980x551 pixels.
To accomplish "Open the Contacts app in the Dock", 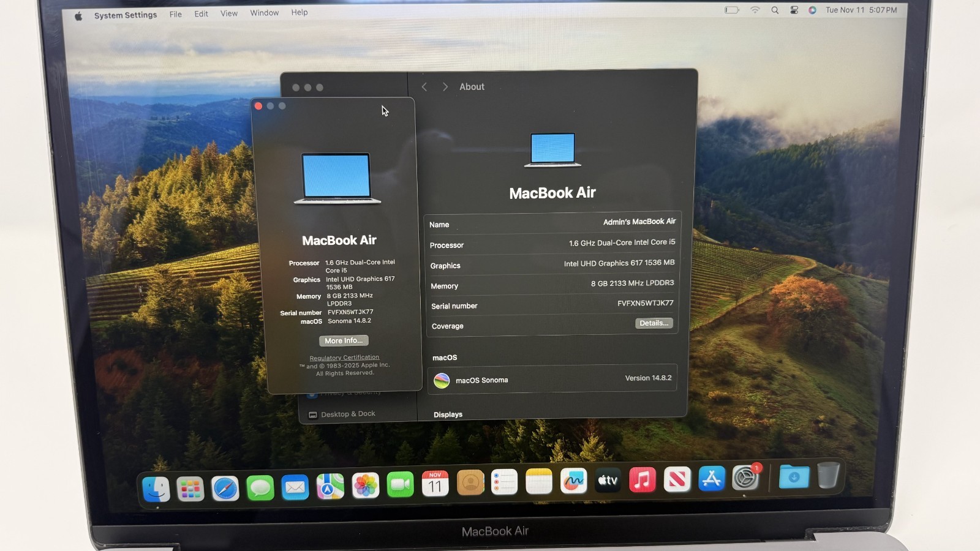I will 470,484.
